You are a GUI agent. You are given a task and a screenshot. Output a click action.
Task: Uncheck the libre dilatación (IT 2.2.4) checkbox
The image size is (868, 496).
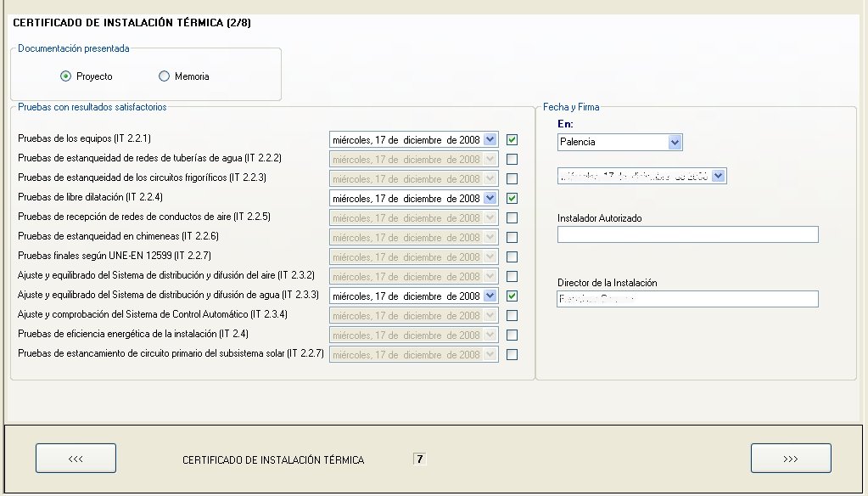click(512, 199)
